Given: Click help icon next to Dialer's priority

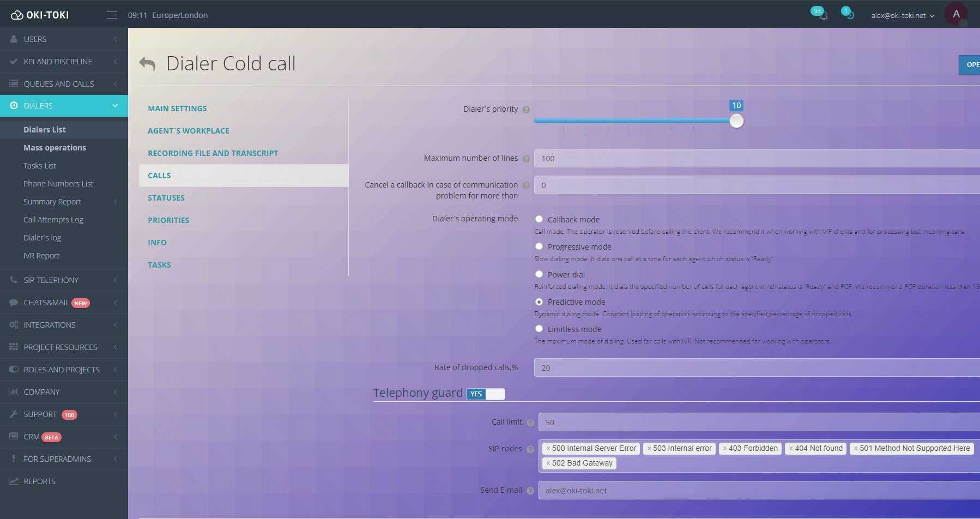Looking at the screenshot, I should coord(526,110).
